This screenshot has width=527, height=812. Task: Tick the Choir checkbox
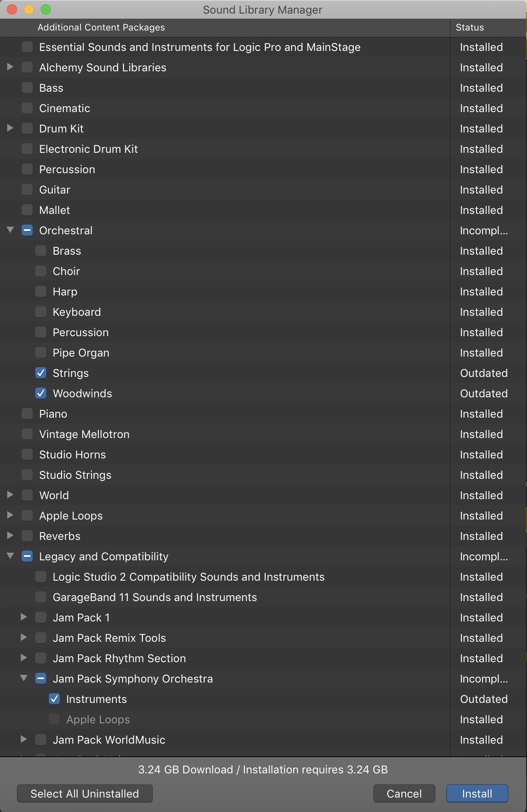(x=41, y=271)
